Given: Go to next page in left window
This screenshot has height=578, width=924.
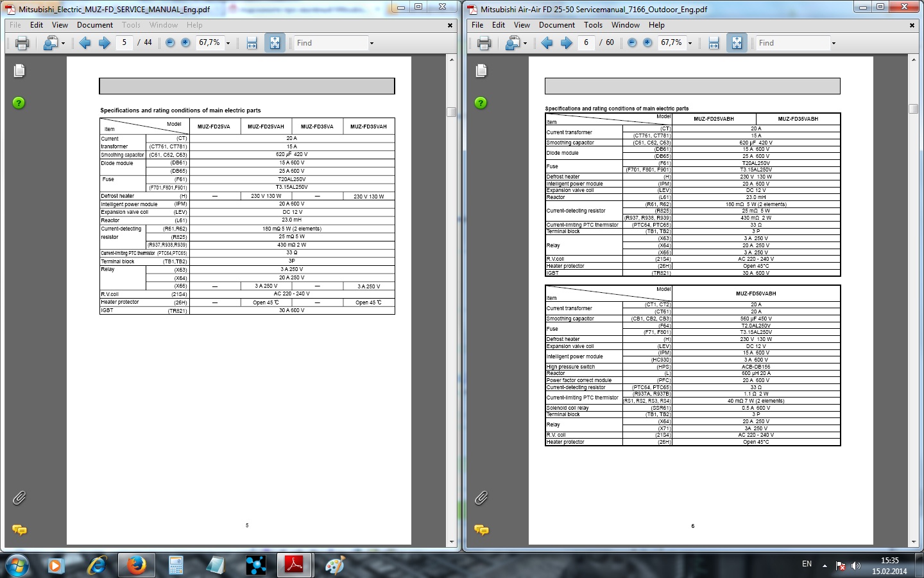Looking at the screenshot, I should (x=104, y=43).
